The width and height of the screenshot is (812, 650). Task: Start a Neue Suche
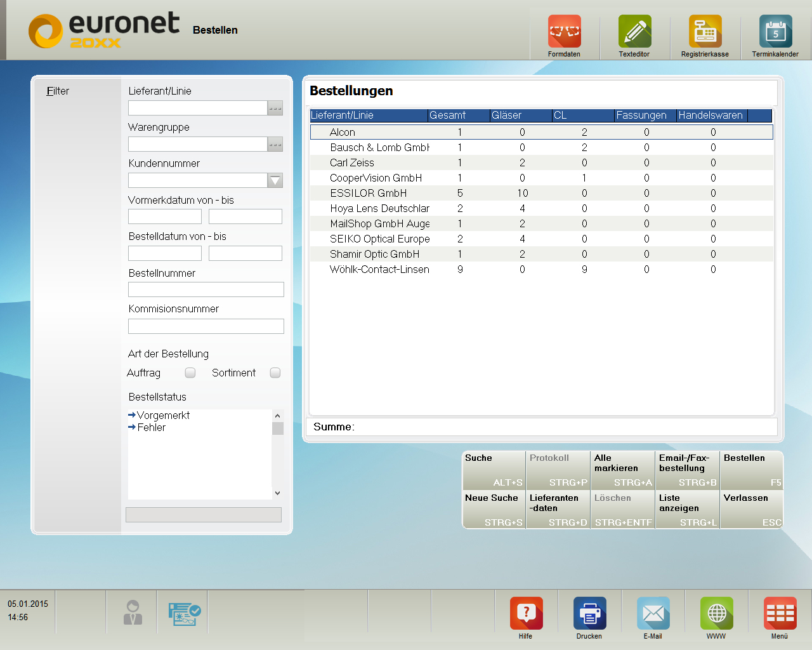[494, 510]
